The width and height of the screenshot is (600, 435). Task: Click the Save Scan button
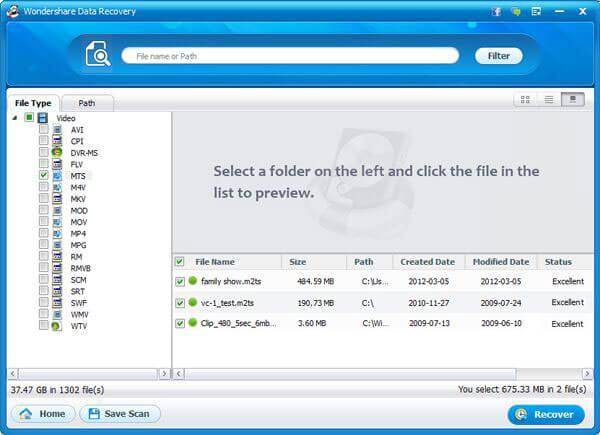click(120, 414)
